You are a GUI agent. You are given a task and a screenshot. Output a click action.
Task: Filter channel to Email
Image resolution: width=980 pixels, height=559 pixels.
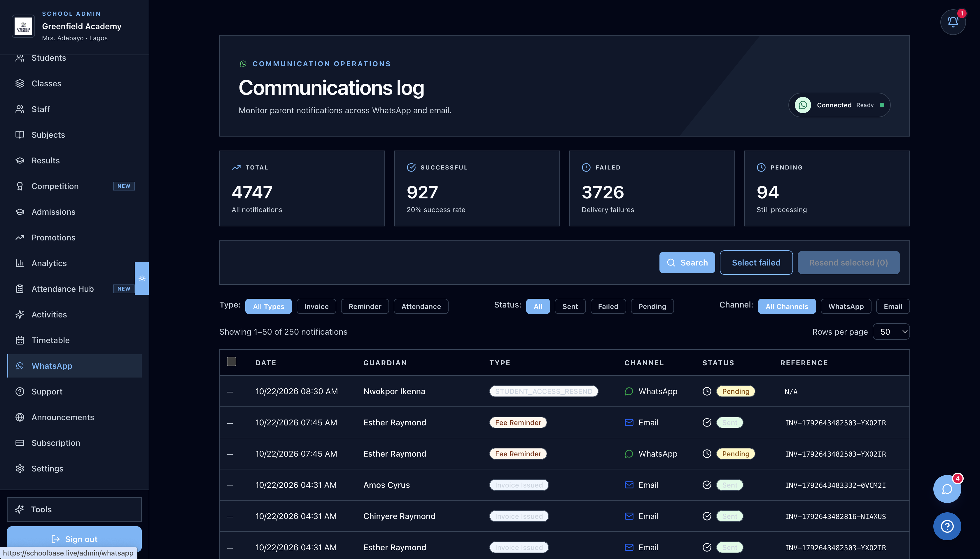(892, 306)
